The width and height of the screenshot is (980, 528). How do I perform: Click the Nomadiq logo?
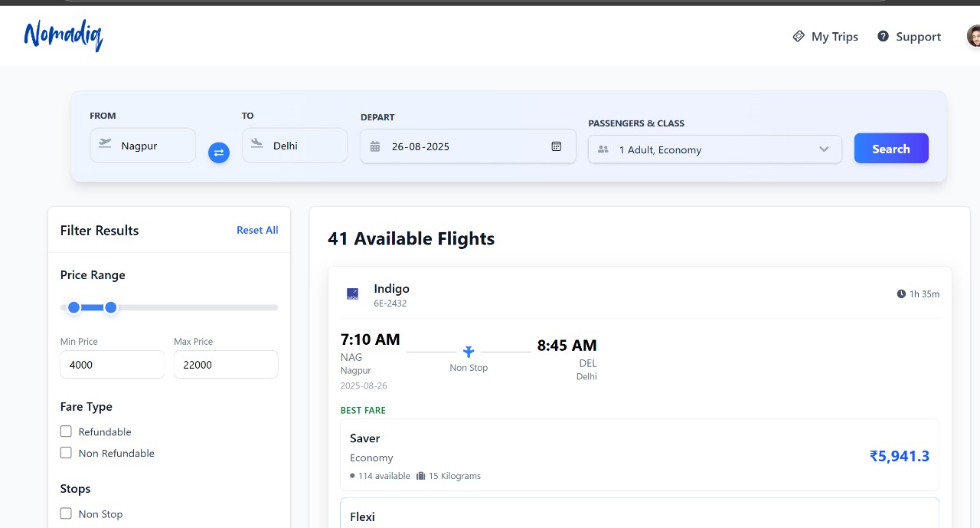click(x=64, y=35)
